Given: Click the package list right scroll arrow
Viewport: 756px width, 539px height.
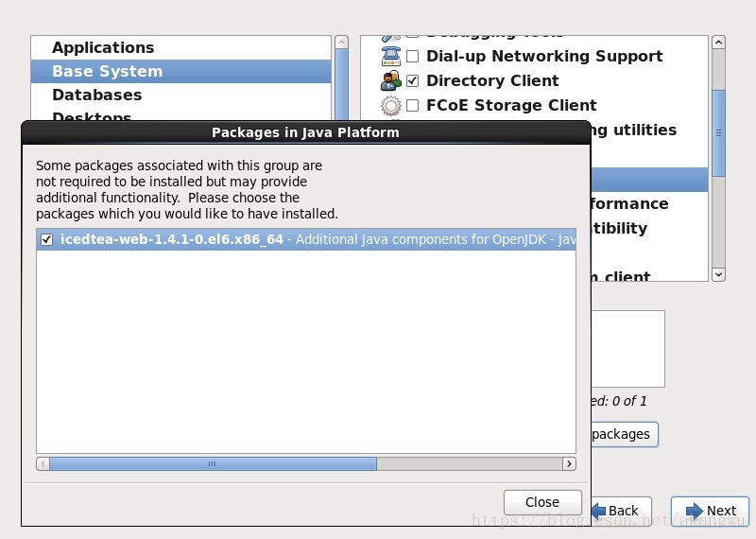Looking at the screenshot, I should pos(569,463).
